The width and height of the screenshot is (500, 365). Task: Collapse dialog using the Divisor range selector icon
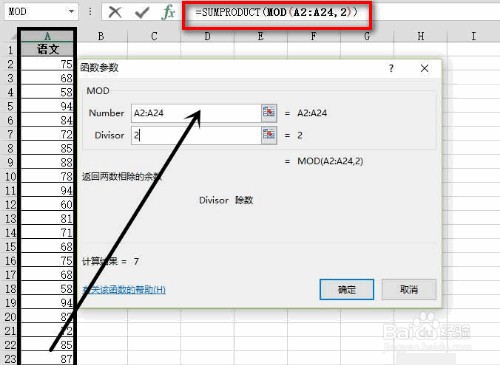pos(269,135)
